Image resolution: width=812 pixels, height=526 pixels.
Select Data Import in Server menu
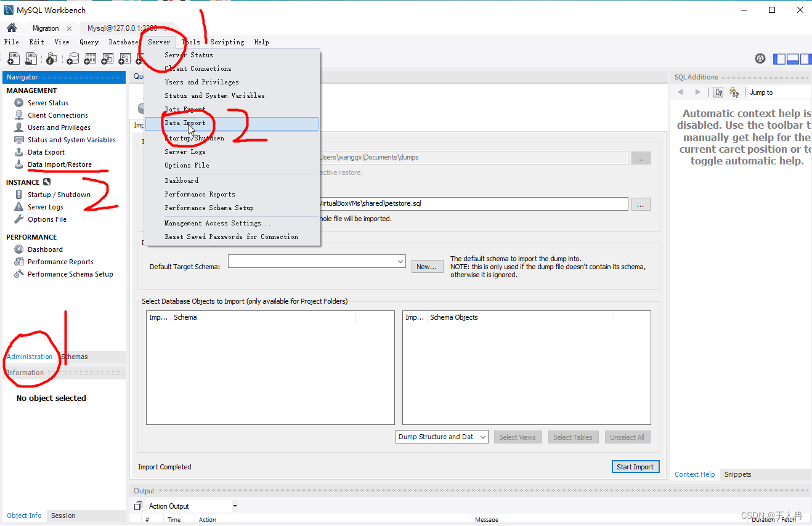pos(232,123)
